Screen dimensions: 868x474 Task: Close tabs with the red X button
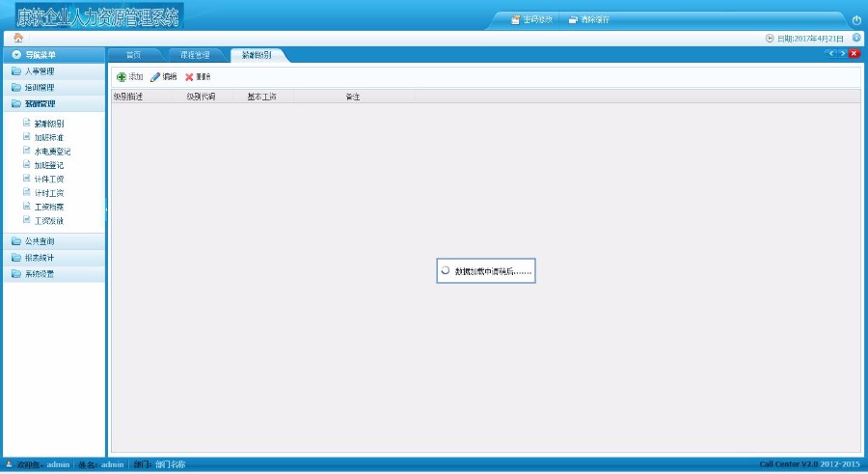coord(854,54)
